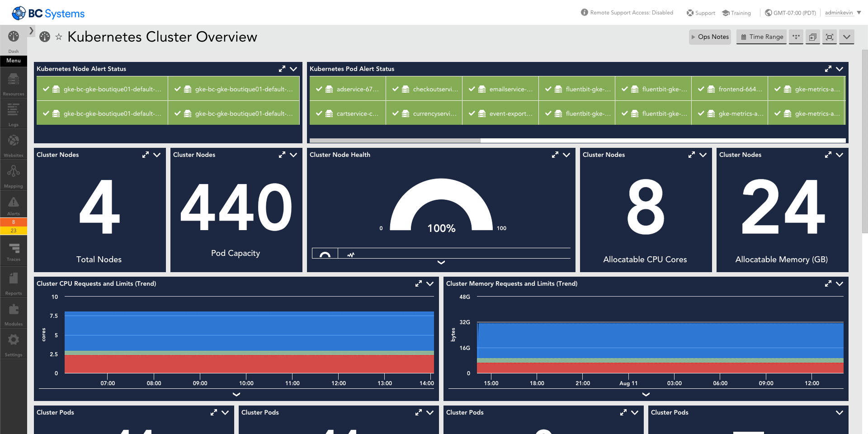Click Remote Support Access: Disabled status
This screenshot has height=434, width=868.
[x=627, y=13]
